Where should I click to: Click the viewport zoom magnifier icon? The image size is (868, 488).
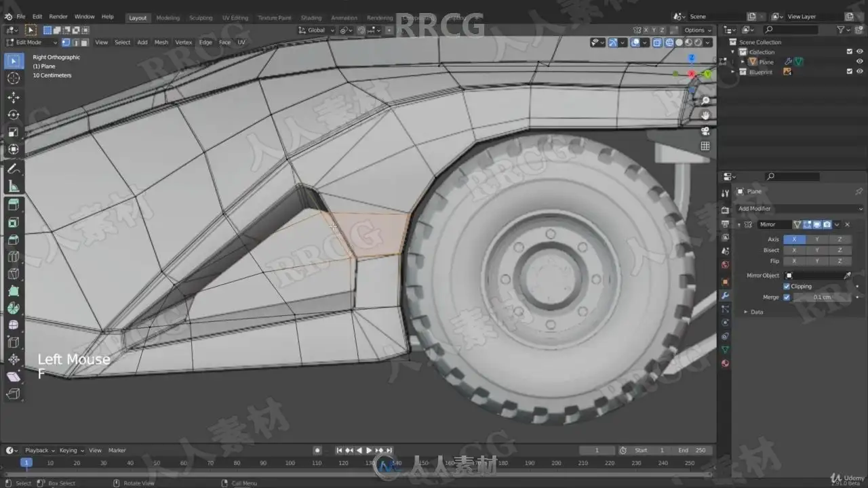click(x=705, y=100)
